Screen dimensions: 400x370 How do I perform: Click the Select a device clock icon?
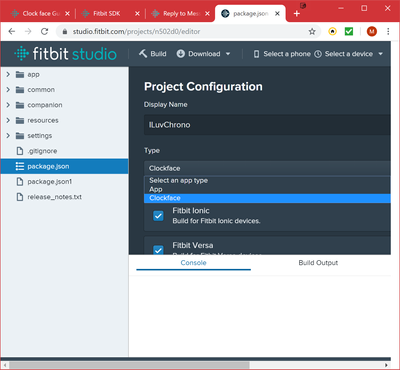(x=318, y=54)
